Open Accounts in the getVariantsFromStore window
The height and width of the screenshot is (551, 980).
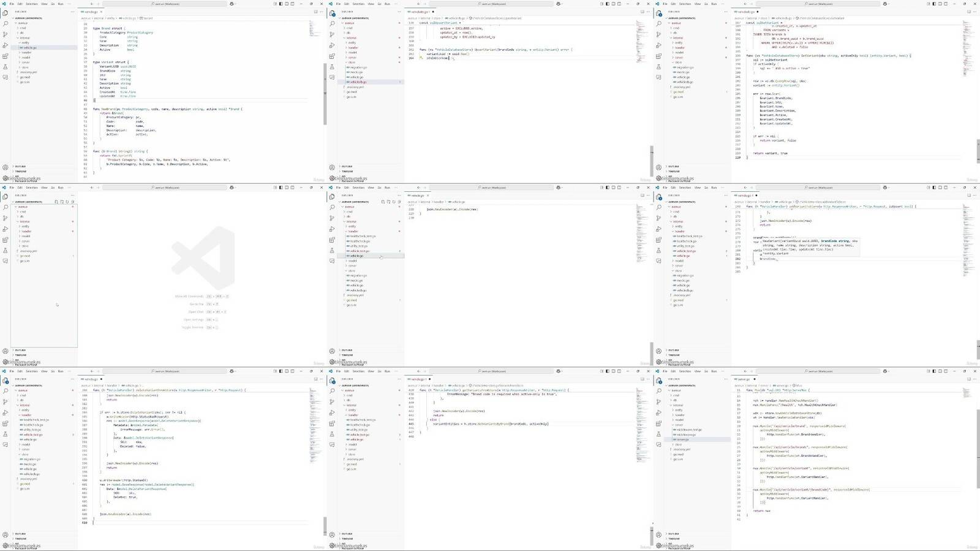pyautogui.click(x=332, y=535)
